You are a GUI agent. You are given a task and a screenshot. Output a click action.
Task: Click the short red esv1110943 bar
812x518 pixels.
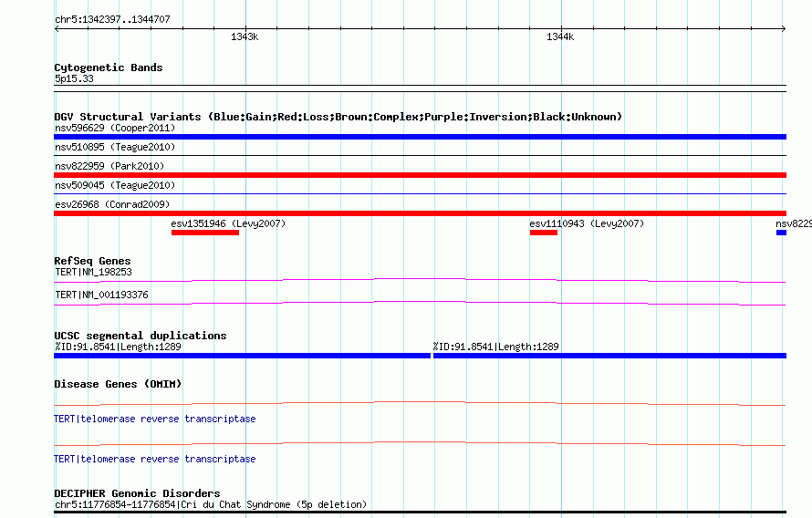[543, 233]
